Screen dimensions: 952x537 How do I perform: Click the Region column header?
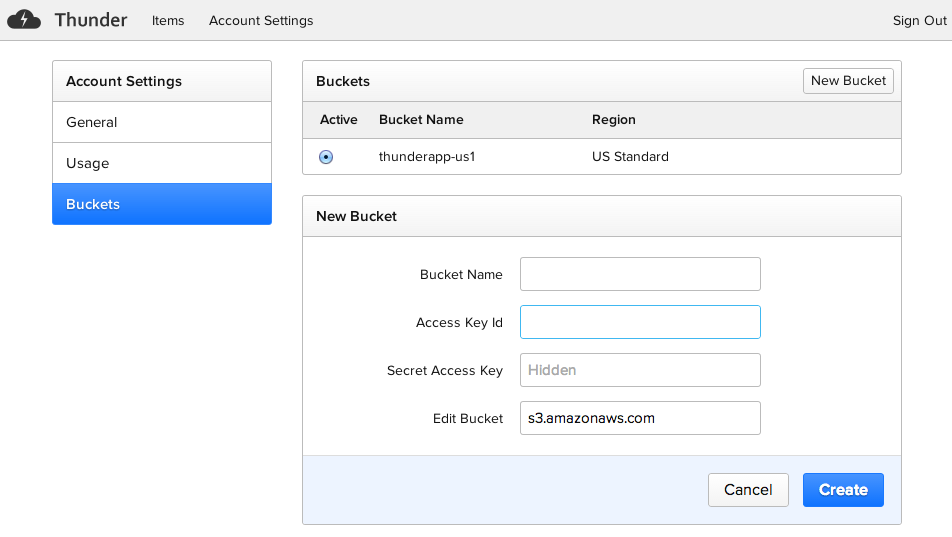614,120
